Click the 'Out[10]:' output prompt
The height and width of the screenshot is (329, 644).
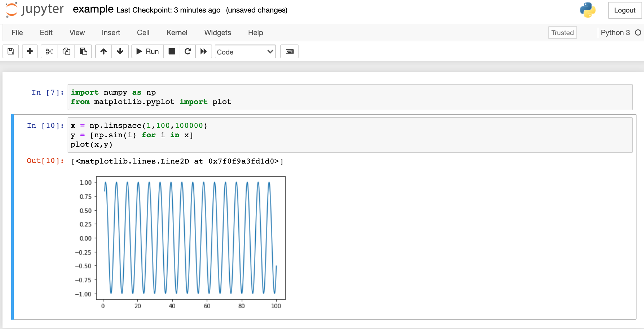pos(45,161)
